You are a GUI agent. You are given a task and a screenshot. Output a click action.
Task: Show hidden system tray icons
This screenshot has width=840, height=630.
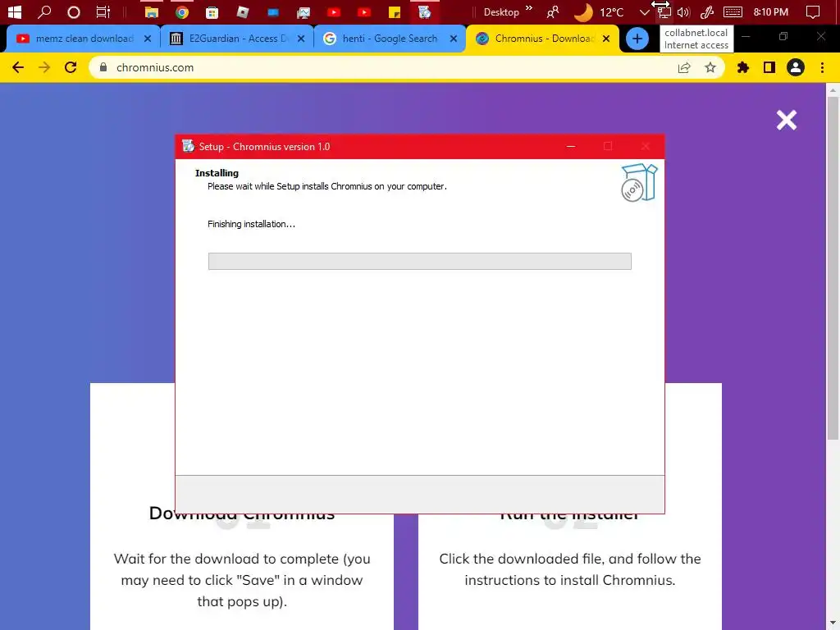click(x=645, y=12)
